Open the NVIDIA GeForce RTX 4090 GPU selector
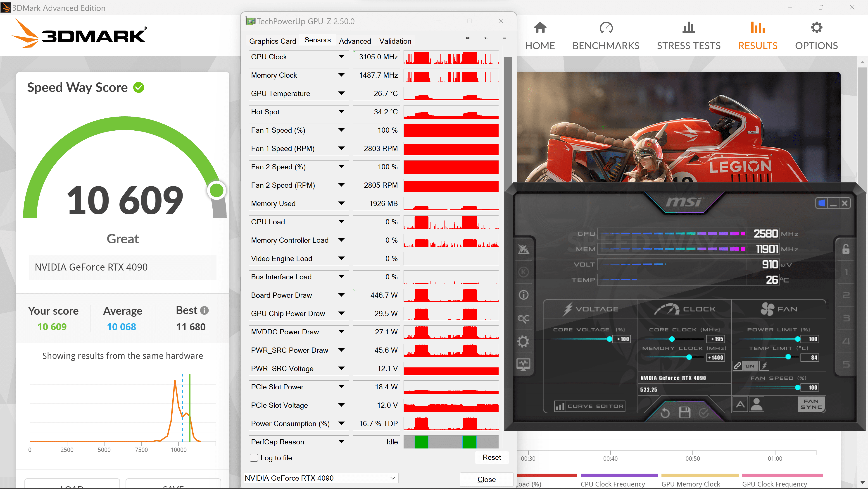868x489 pixels. pyautogui.click(x=321, y=478)
